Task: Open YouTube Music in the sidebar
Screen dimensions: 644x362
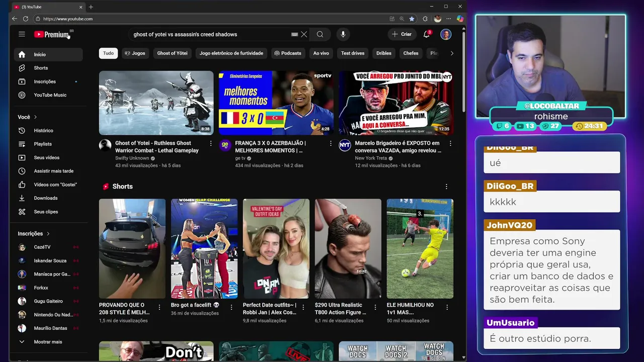Action: tap(48, 95)
